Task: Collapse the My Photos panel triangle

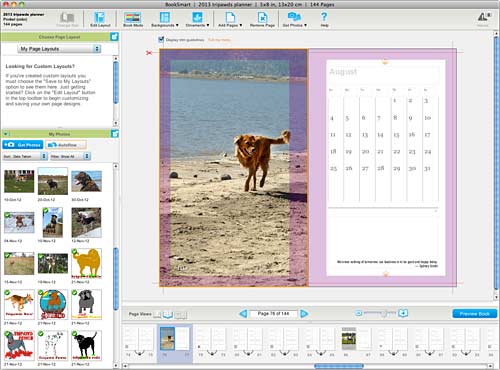Action: (6, 134)
